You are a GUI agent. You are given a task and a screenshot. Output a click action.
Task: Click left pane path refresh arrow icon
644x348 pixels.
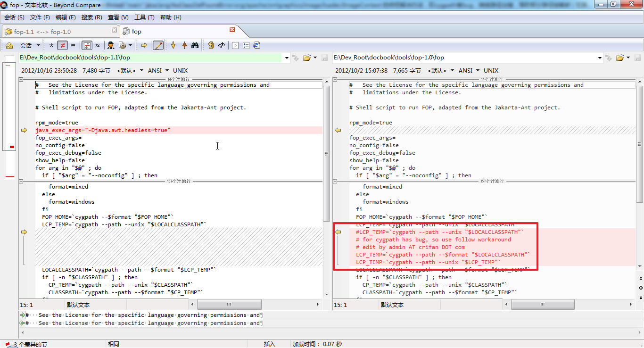[296, 58]
